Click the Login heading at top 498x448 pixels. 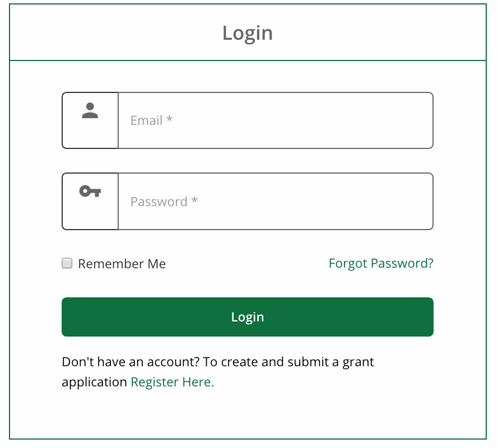click(248, 33)
